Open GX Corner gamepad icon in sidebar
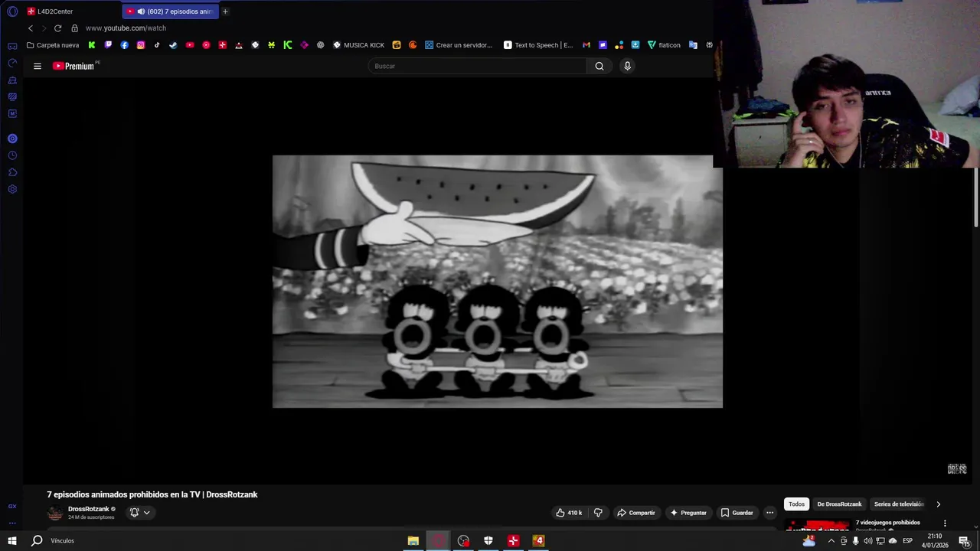980x551 pixels. 12,46
